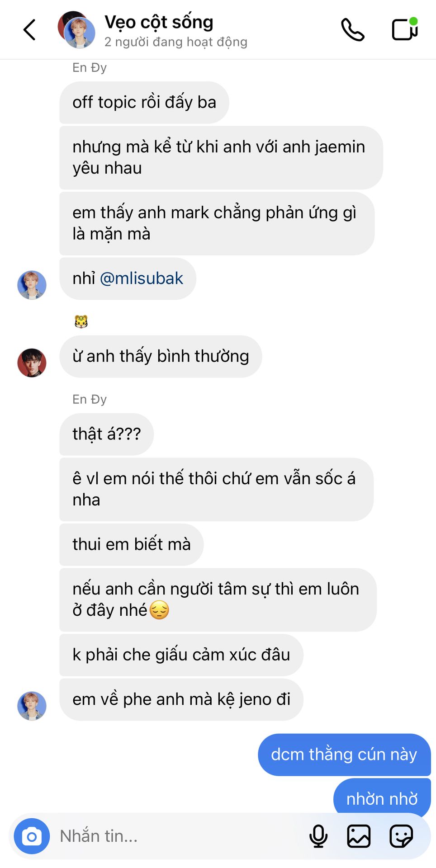Open group info via 'Vẹo cột sống' title

(x=159, y=22)
